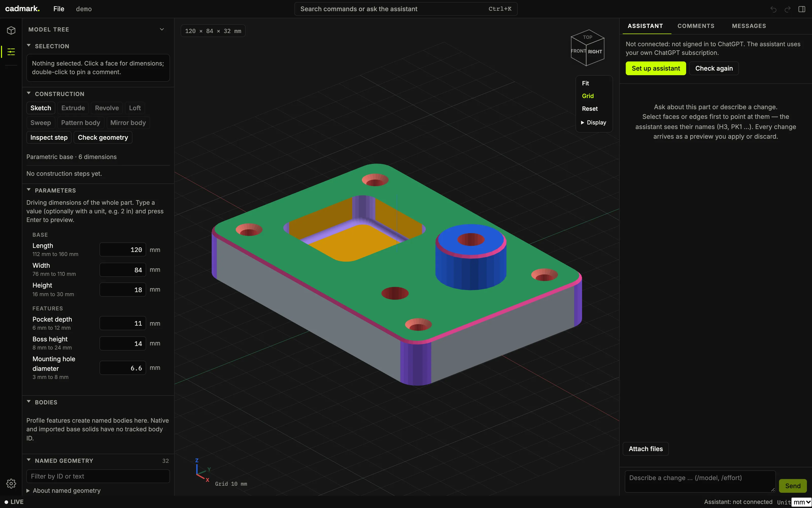The width and height of the screenshot is (812, 508).
Task: Click the undo arrow icon
Action: 773,9
